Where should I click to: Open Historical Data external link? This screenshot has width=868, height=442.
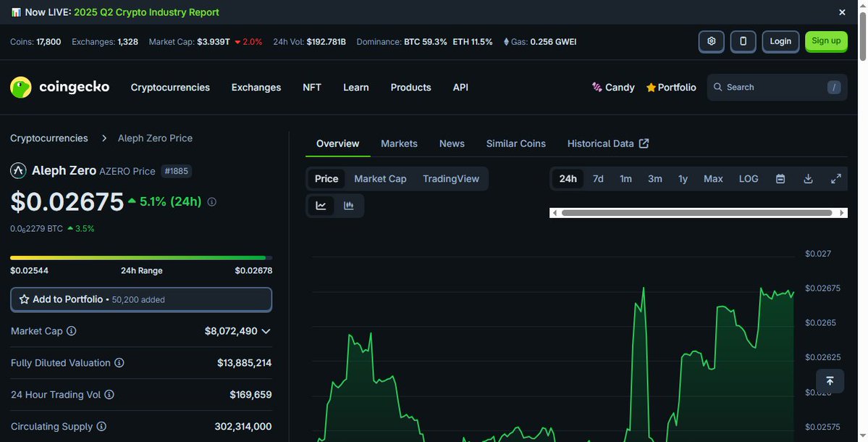pyautogui.click(x=608, y=143)
